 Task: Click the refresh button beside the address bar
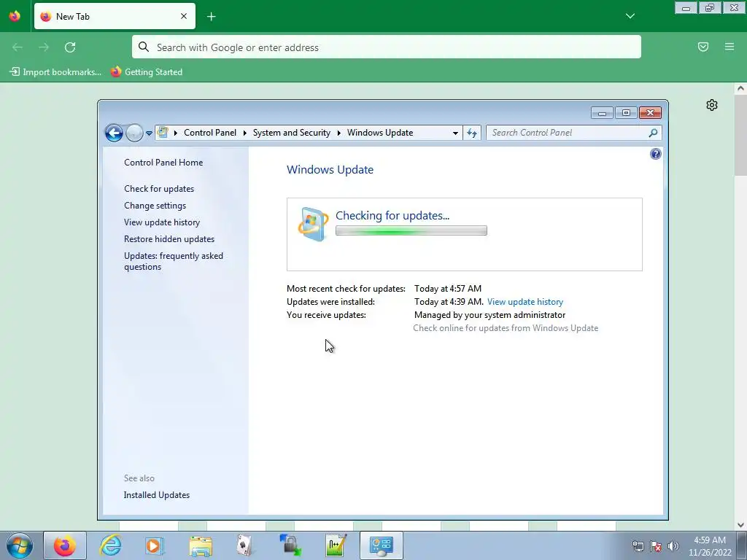pyautogui.click(x=472, y=133)
